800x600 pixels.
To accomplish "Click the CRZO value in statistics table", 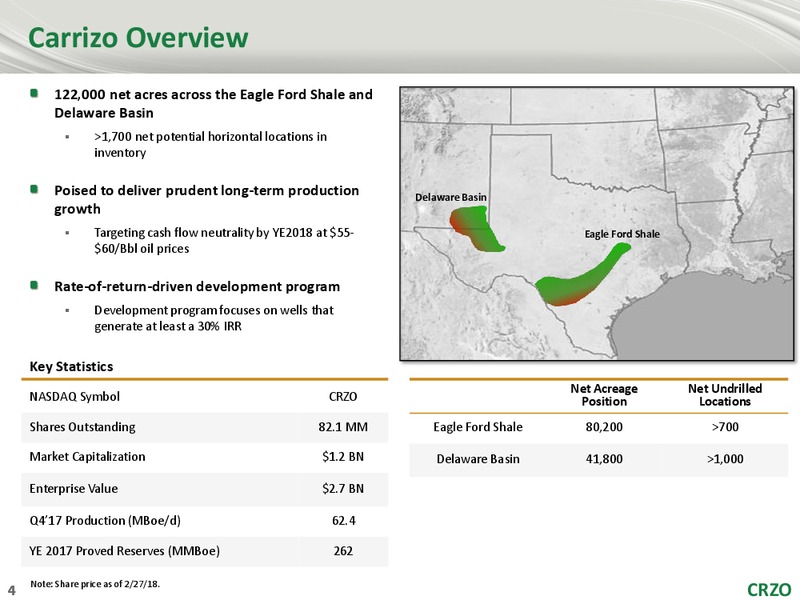I will click(x=343, y=396).
